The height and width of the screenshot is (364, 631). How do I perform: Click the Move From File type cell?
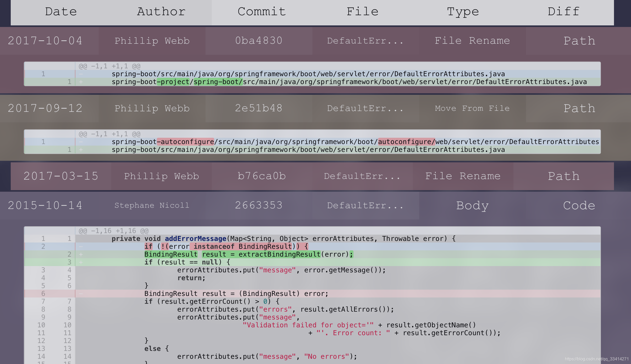point(472,108)
